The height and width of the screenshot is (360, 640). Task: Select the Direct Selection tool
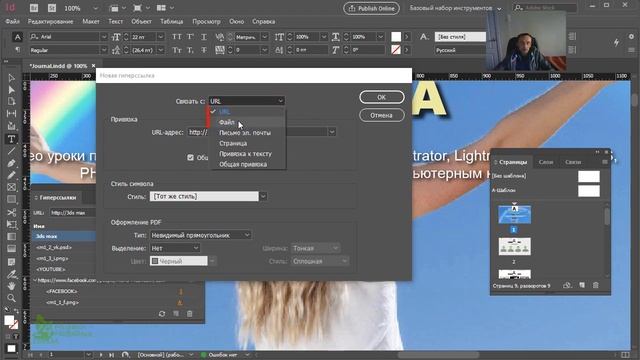11,90
